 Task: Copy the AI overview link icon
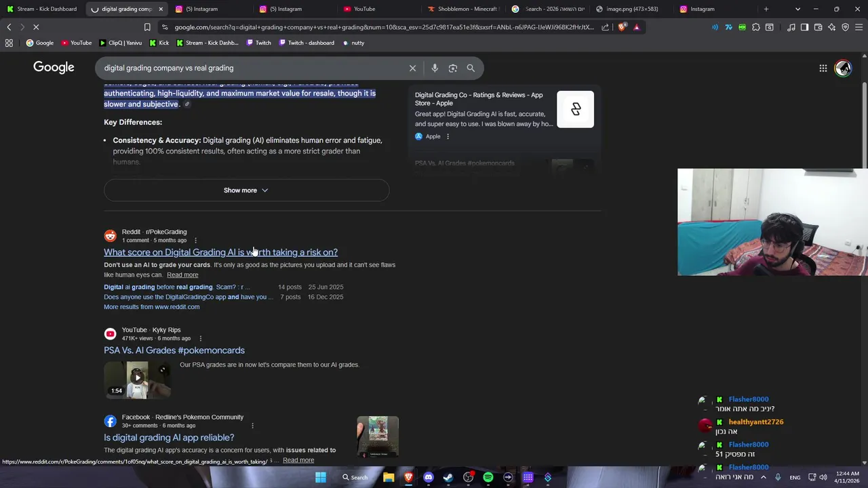(x=187, y=104)
